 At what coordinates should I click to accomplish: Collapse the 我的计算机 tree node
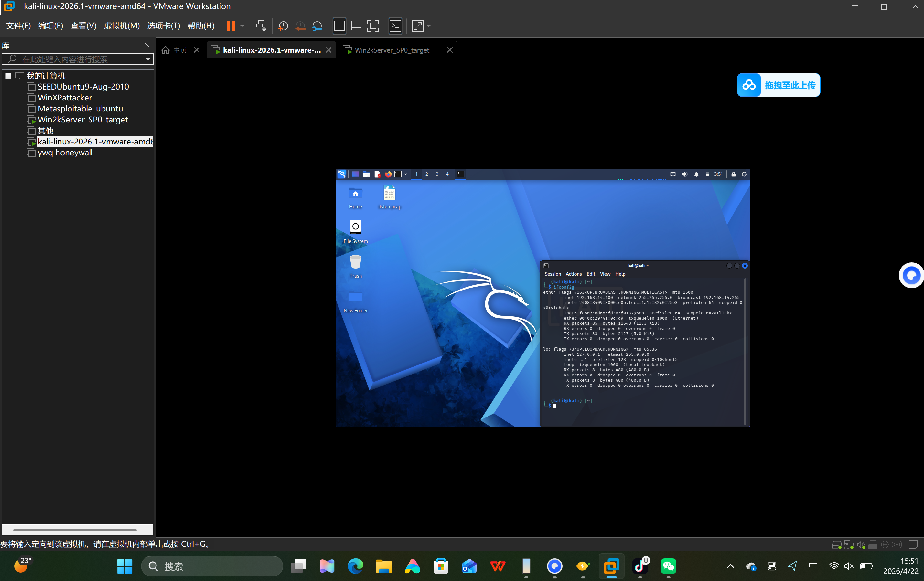[8, 76]
